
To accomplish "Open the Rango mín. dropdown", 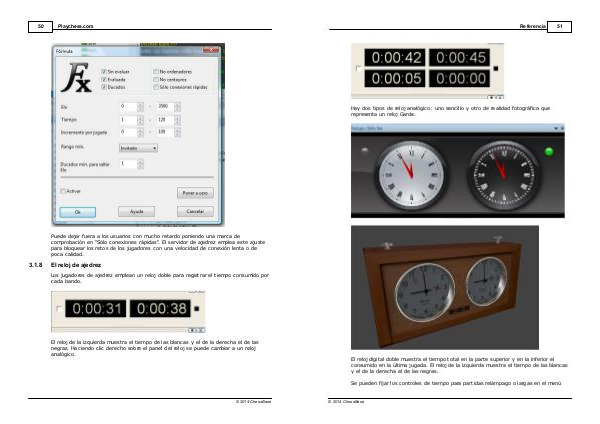I will [x=138, y=147].
